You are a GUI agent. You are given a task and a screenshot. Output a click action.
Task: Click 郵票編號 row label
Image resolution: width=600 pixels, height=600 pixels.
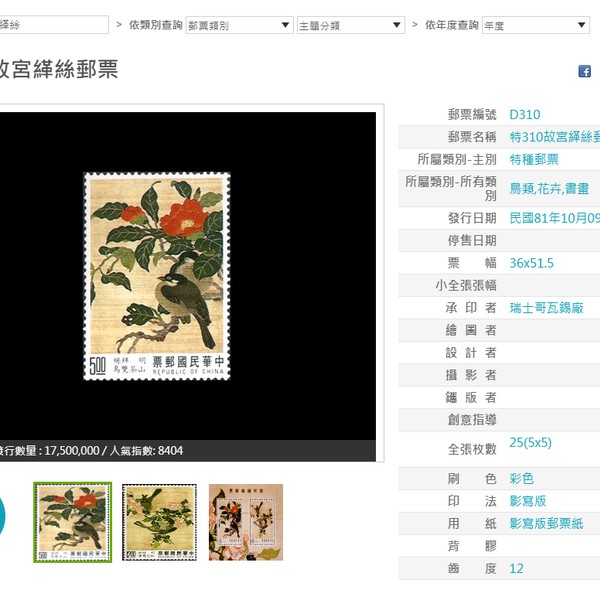click(472, 114)
